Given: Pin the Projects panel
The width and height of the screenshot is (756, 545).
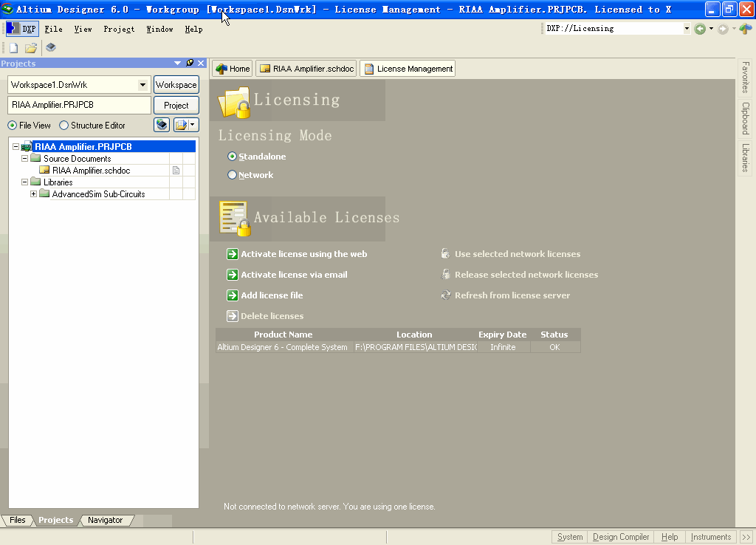Looking at the screenshot, I should [x=190, y=64].
